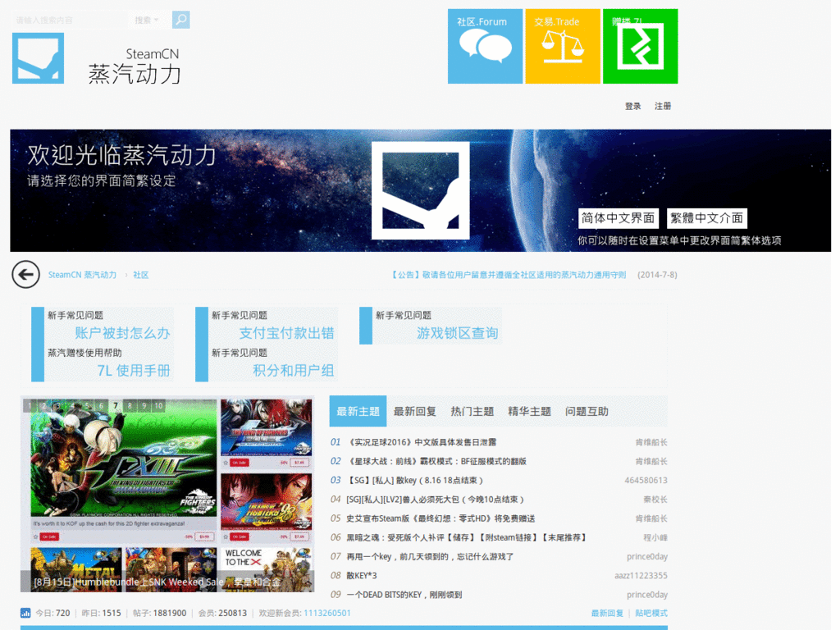Image resolution: width=840 pixels, height=630 pixels.
Task: Open thread 06 黑暗之魂 post
Action: click(x=467, y=537)
